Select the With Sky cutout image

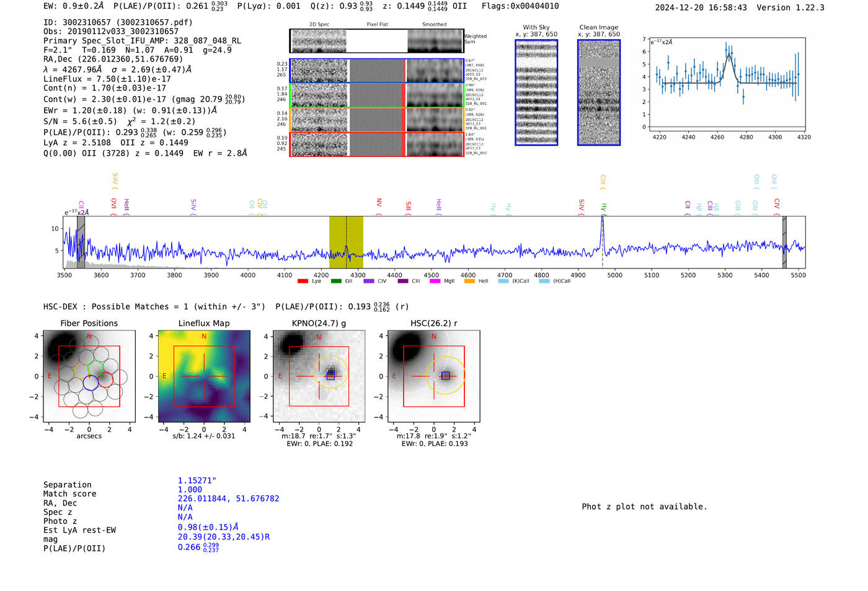coord(536,92)
